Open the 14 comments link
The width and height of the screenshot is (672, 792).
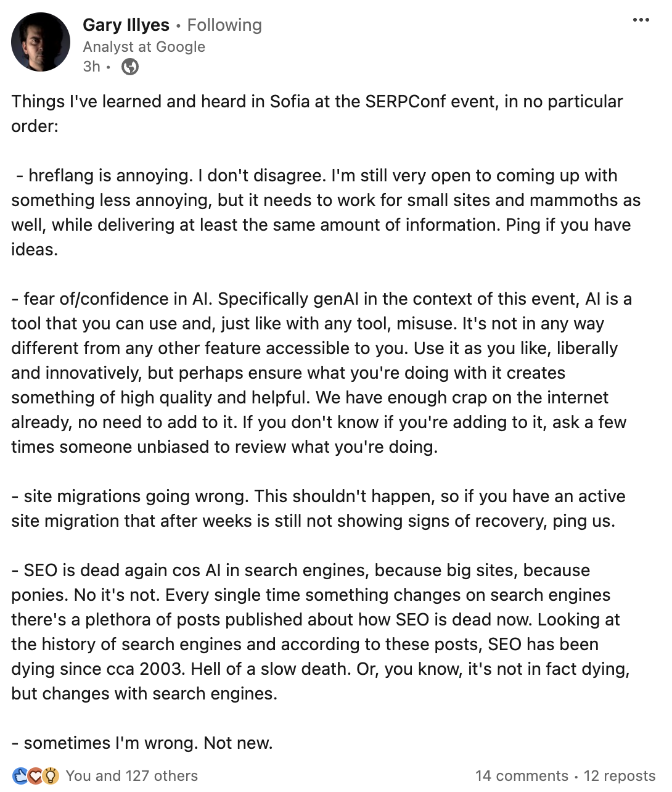point(522,776)
